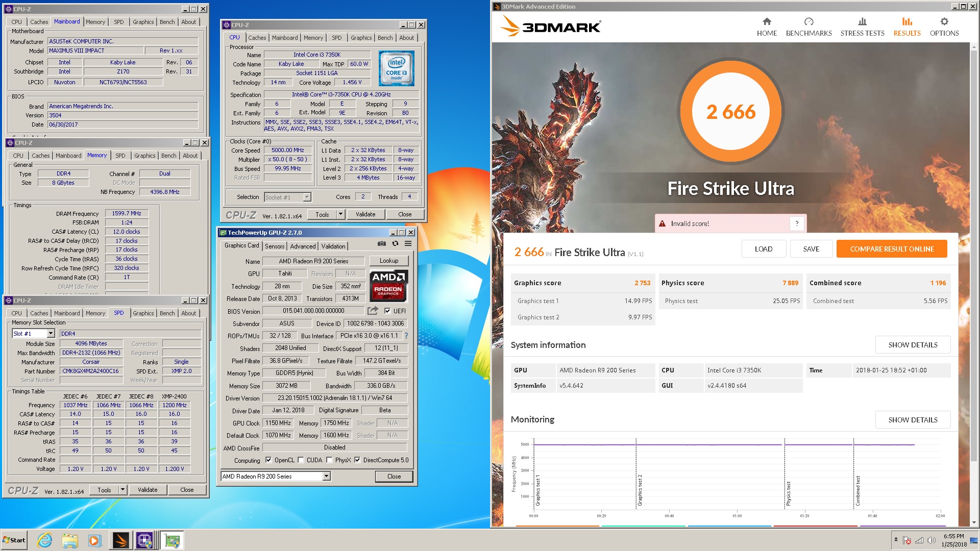The image size is (980, 551).
Task: Click the Windows Start button
Action: tap(14, 540)
